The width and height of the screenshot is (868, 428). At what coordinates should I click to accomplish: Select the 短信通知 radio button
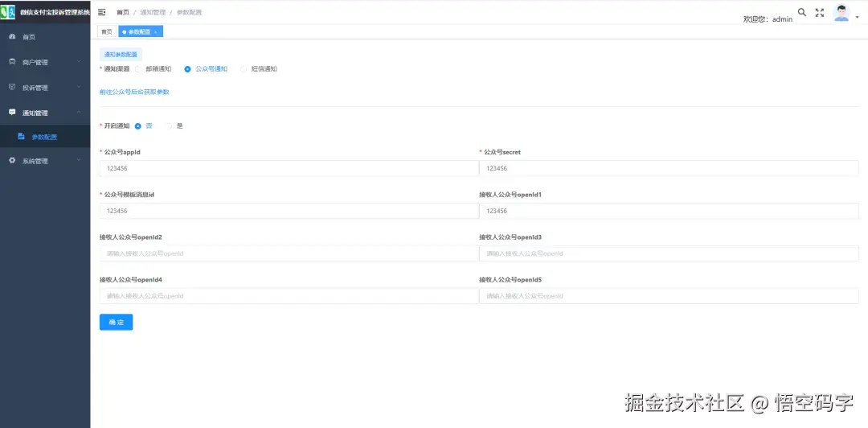pyautogui.click(x=243, y=69)
